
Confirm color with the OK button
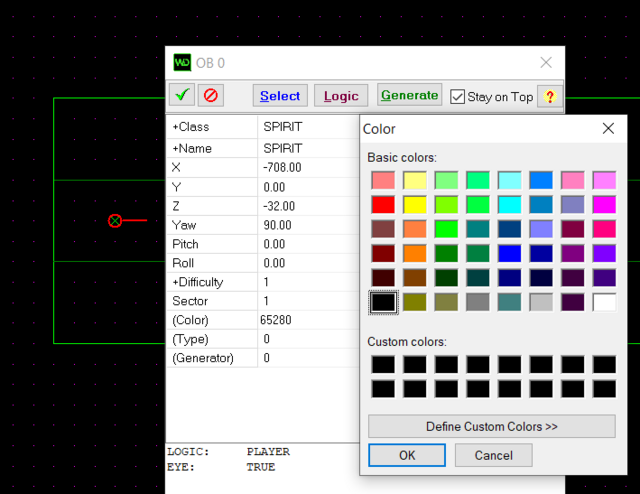click(x=407, y=455)
